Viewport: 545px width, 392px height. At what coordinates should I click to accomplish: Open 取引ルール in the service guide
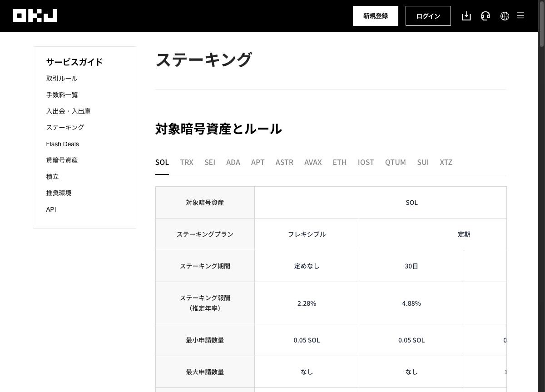click(x=62, y=79)
